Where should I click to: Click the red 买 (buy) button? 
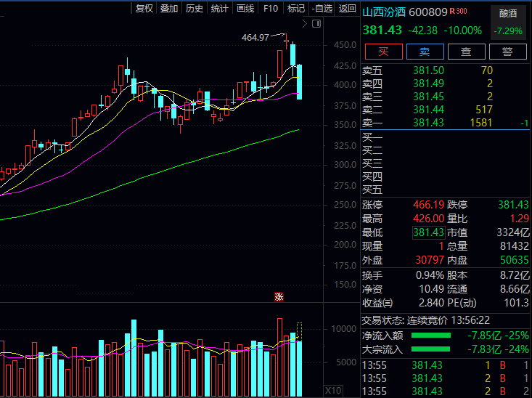click(384, 52)
